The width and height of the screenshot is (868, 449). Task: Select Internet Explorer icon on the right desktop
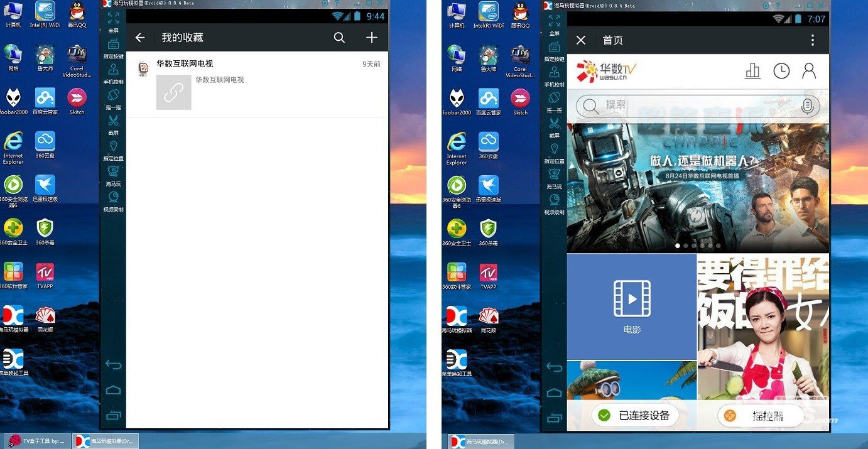(457, 148)
